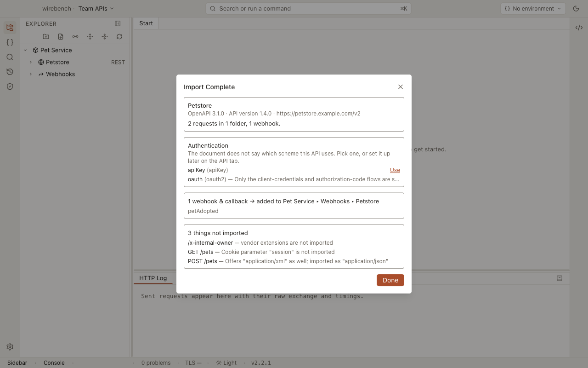Switch to the Start tab
This screenshot has height=368, width=588.
[x=146, y=23]
